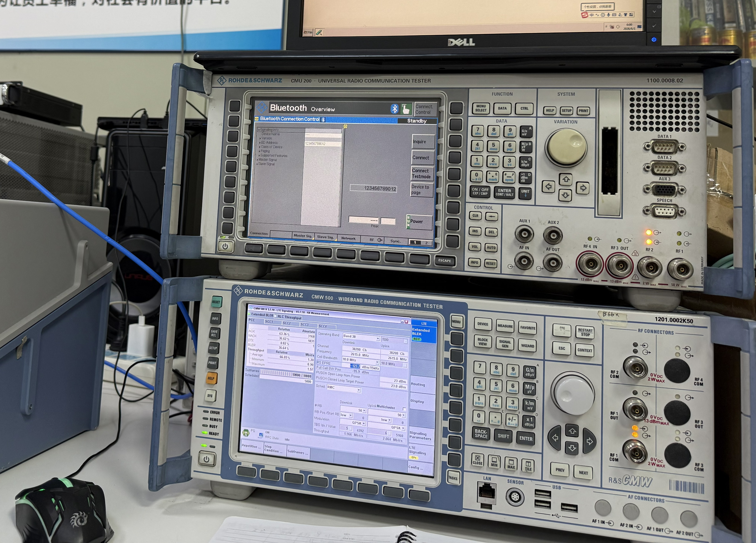Click the yellow minimize icon before Bluetooth Connection Control
The image size is (756, 543).
257,119
